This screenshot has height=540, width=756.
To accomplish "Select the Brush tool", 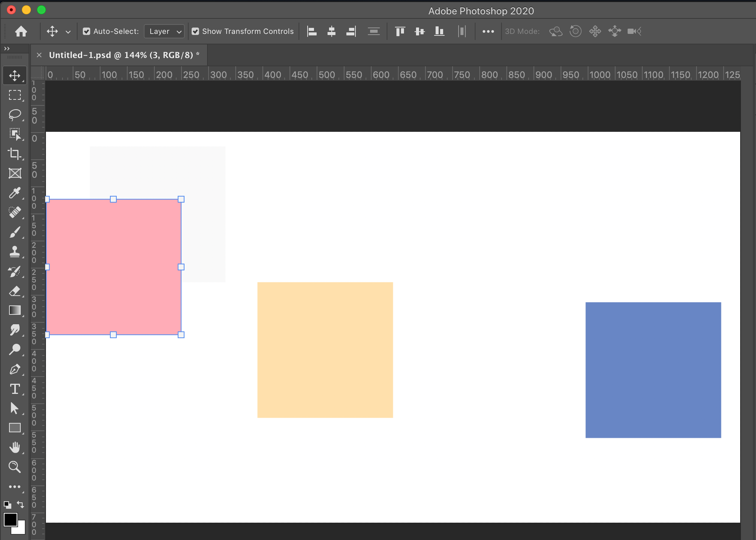I will pos(15,232).
